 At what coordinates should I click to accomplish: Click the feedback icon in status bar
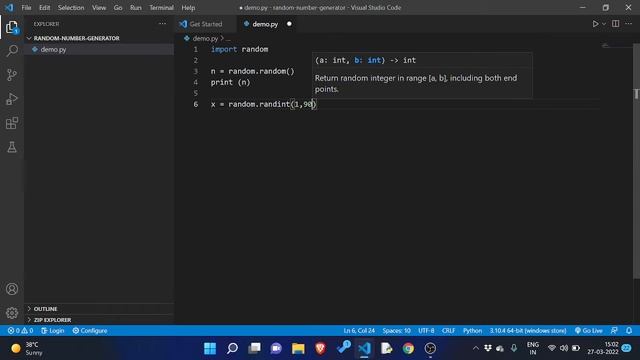tap(614, 331)
